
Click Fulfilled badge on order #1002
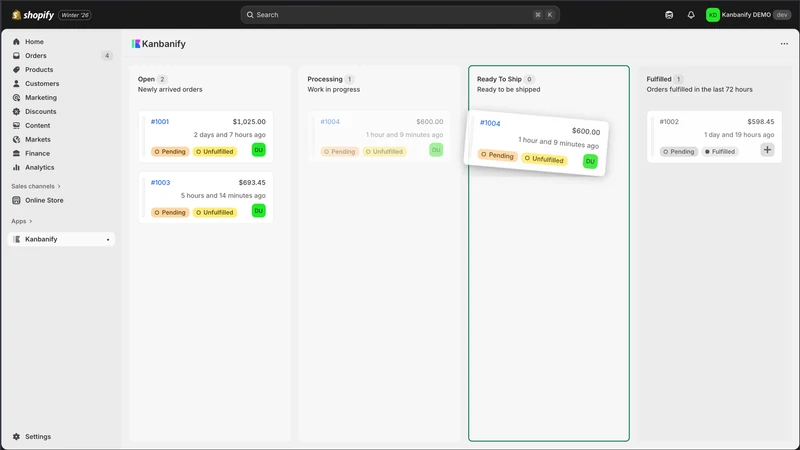click(720, 152)
